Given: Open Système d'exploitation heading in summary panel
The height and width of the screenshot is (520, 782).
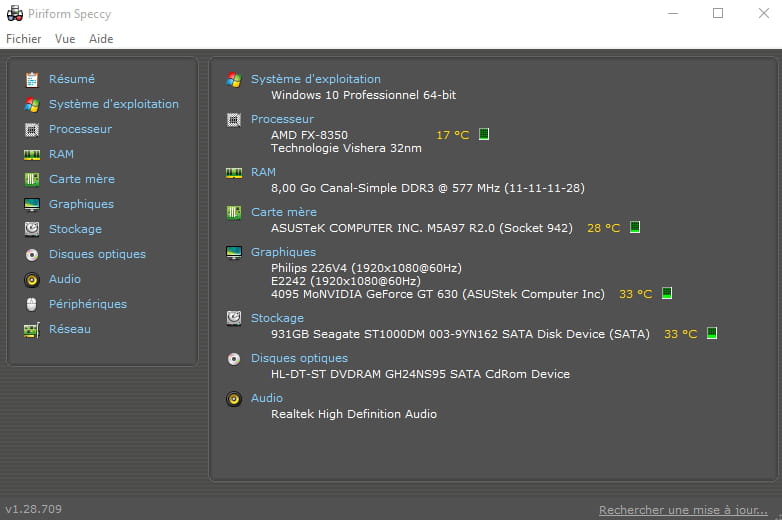Looking at the screenshot, I should point(315,79).
